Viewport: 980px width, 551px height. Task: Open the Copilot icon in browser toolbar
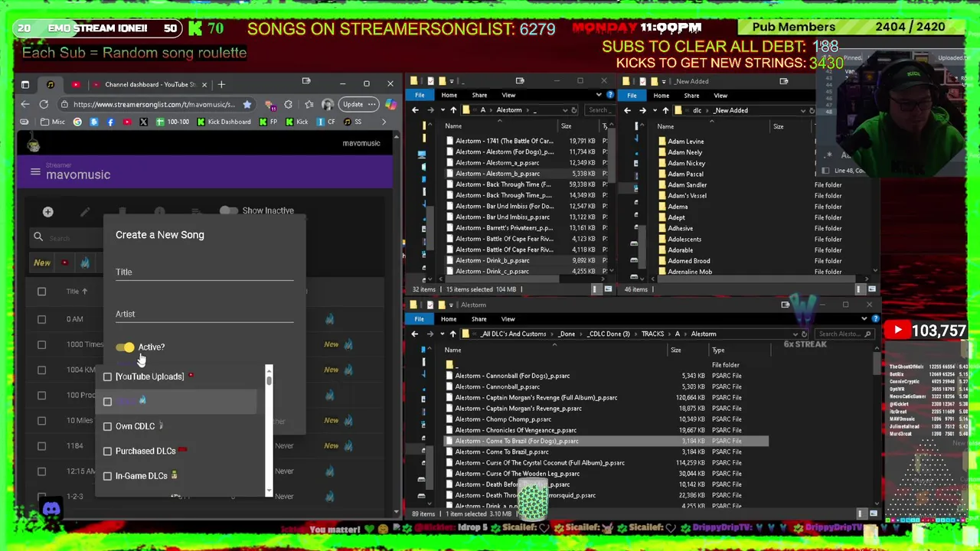[x=390, y=104]
